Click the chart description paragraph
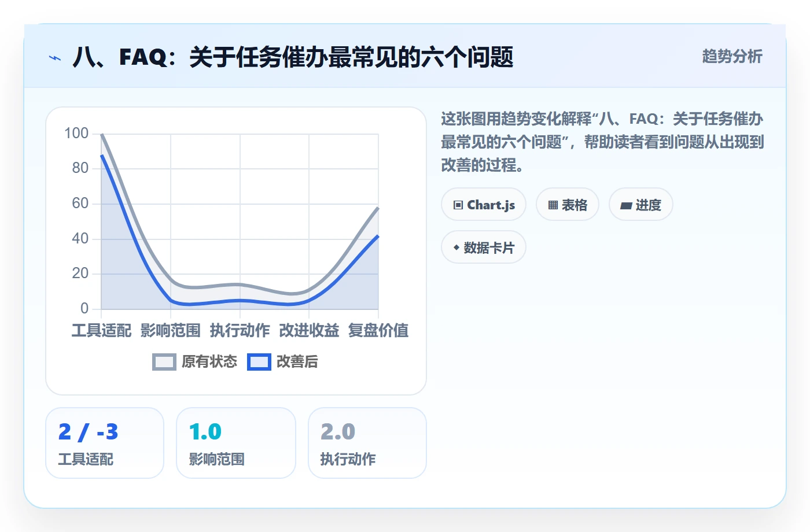 click(x=603, y=142)
